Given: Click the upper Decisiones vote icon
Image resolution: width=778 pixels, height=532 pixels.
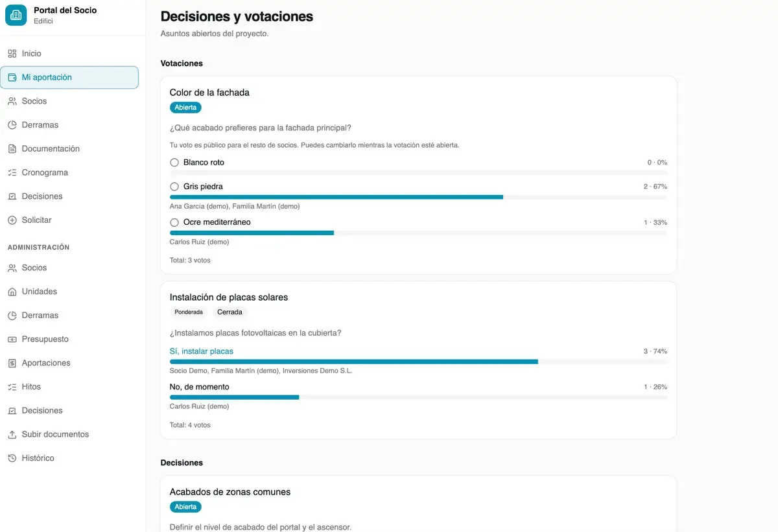Looking at the screenshot, I should [x=12, y=196].
